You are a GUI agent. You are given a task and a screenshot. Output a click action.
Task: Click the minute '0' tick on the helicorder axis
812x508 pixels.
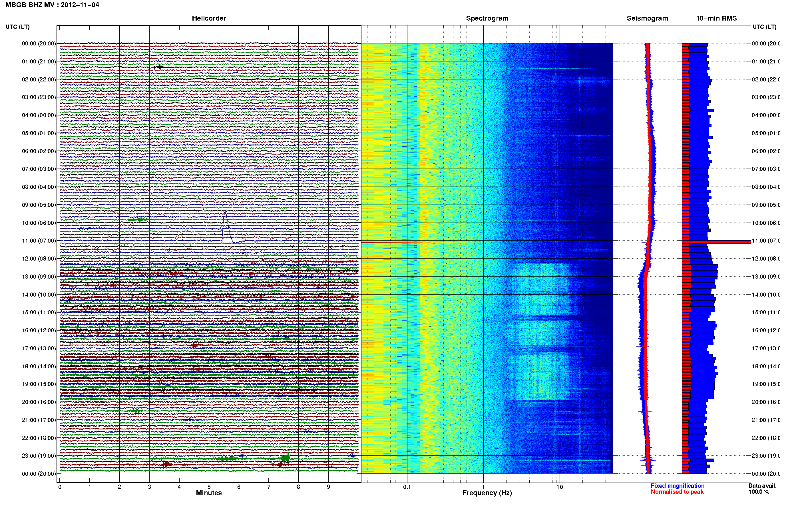point(60,487)
